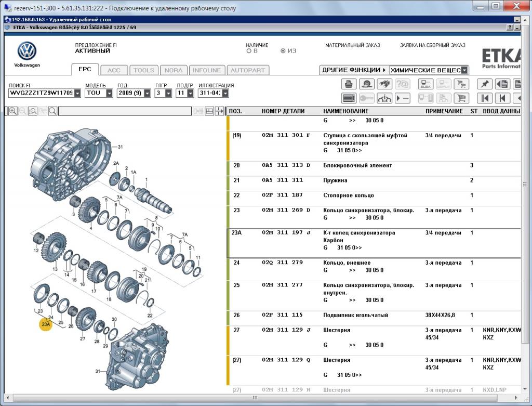Screen dimensions: 532x406
Task: Click the split-panel layout icon
Action: 209,111
